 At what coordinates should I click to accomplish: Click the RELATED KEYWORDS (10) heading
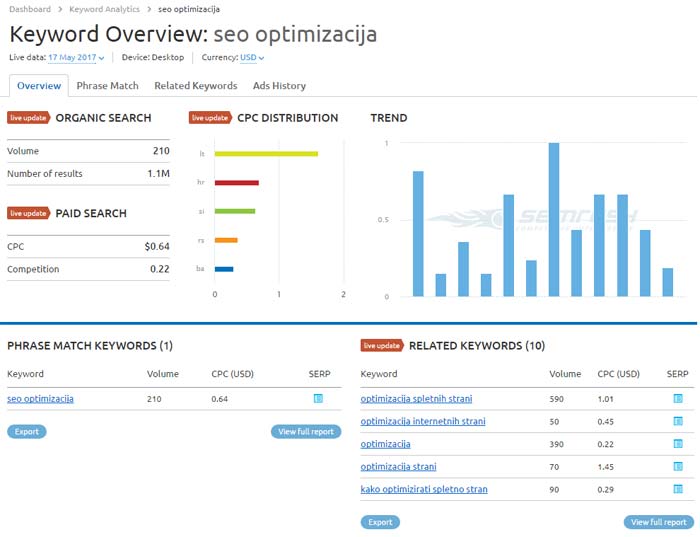(x=477, y=346)
